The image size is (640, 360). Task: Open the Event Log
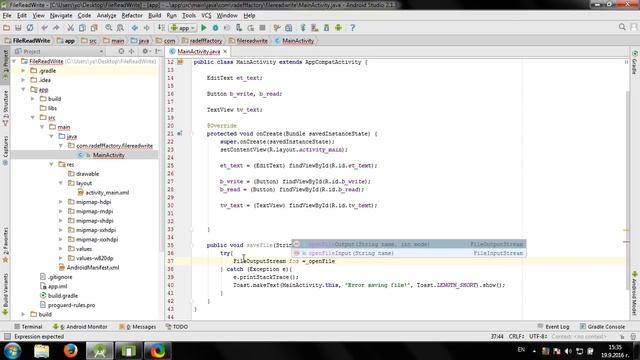pyautogui.click(x=553, y=327)
